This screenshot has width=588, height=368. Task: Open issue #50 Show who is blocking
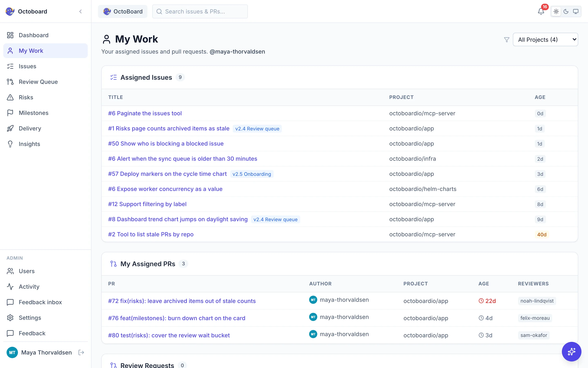point(166,144)
